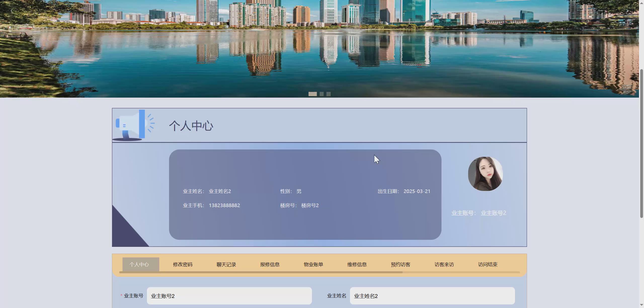Screen dimensions: 644x308
Task: Open the 访问结束 tab
Action: click(487, 264)
